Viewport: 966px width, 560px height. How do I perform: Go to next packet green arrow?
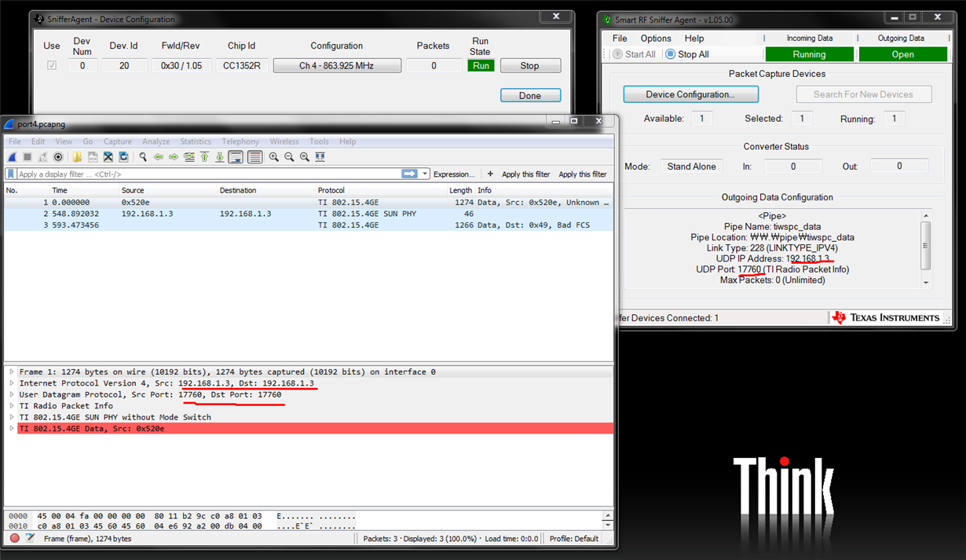[174, 157]
